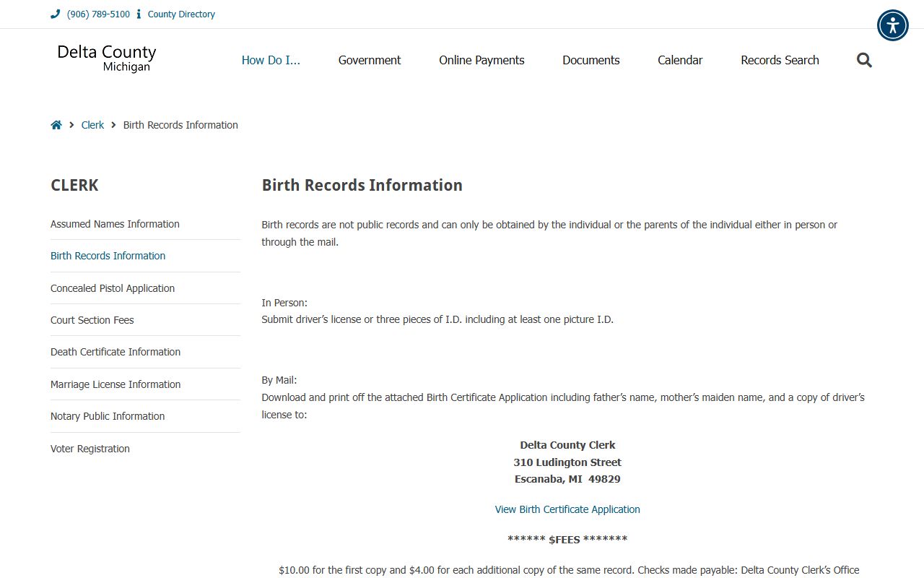This screenshot has width=924, height=578.
Task: Open the Calendar menu item
Action: (680, 60)
